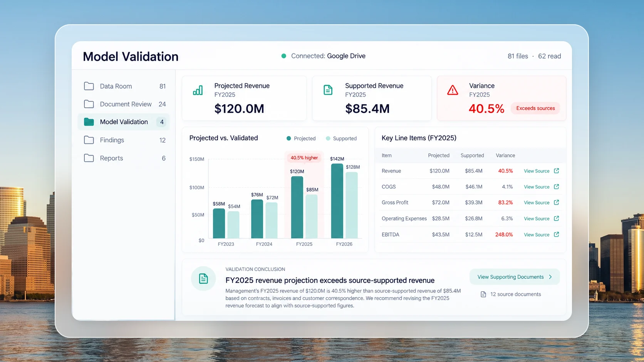Click the Projected legend color dot
Screen dimensions: 644x362
point(289,138)
